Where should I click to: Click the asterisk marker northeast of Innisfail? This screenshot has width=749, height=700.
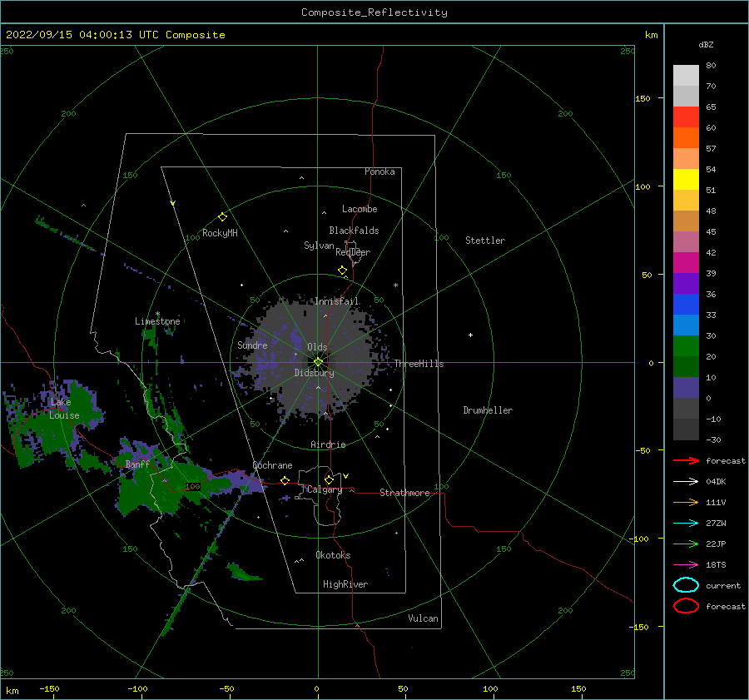click(x=395, y=285)
